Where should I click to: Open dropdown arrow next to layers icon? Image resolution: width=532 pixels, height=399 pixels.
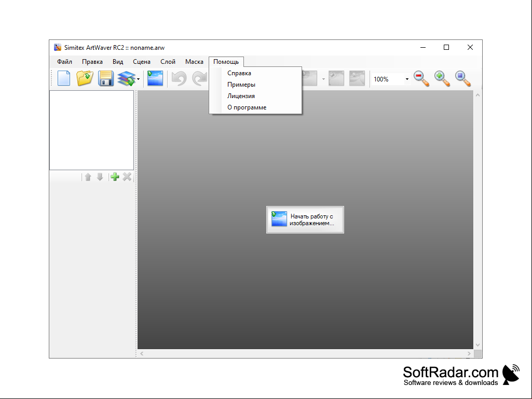[139, 79]
